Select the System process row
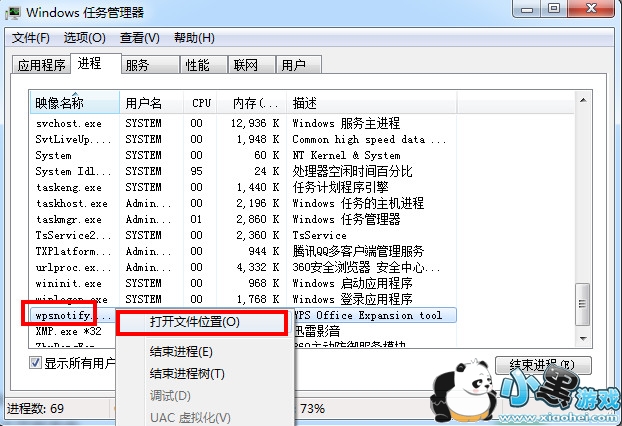622x426 pixels. pyautogui.click(x=243, y=155)
